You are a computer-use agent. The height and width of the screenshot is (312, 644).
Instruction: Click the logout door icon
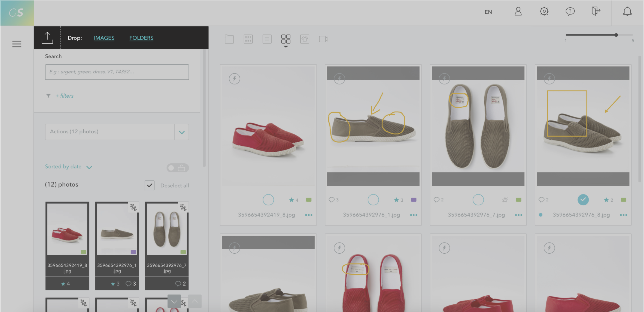[596, 11]
